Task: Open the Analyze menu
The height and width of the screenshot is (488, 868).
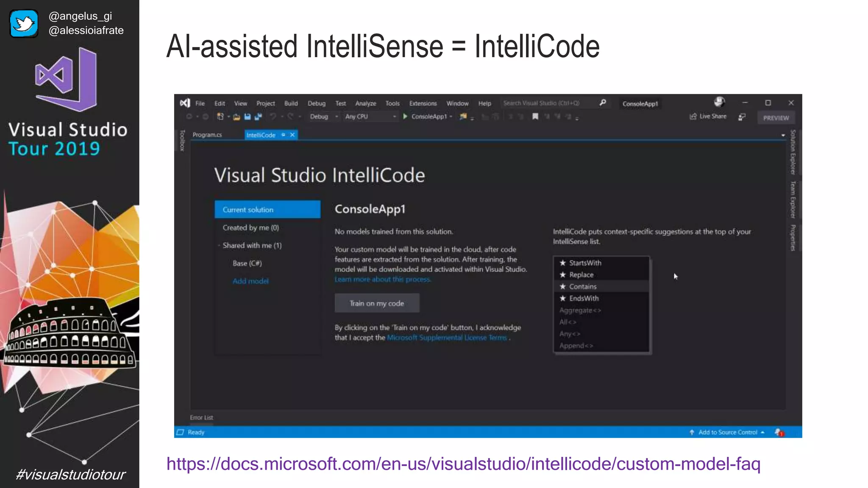Action: 366,103
